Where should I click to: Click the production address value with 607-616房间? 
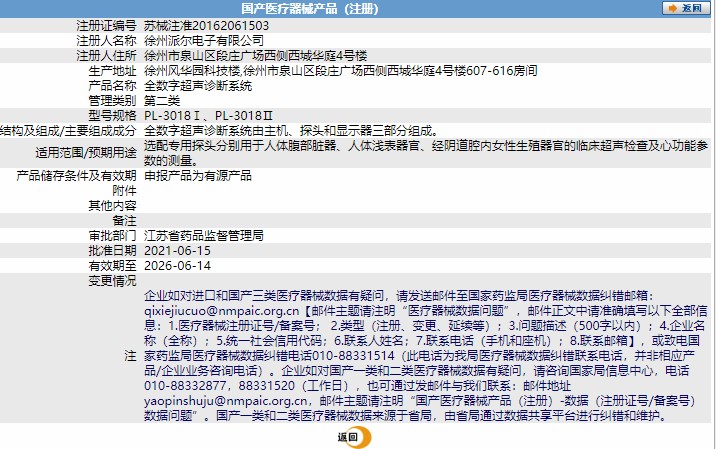340,71
